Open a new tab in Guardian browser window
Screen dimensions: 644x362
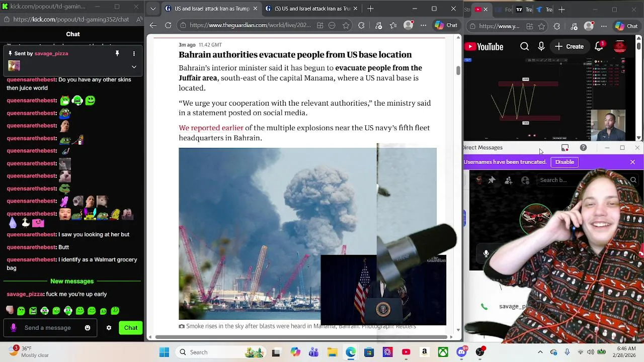370,9
